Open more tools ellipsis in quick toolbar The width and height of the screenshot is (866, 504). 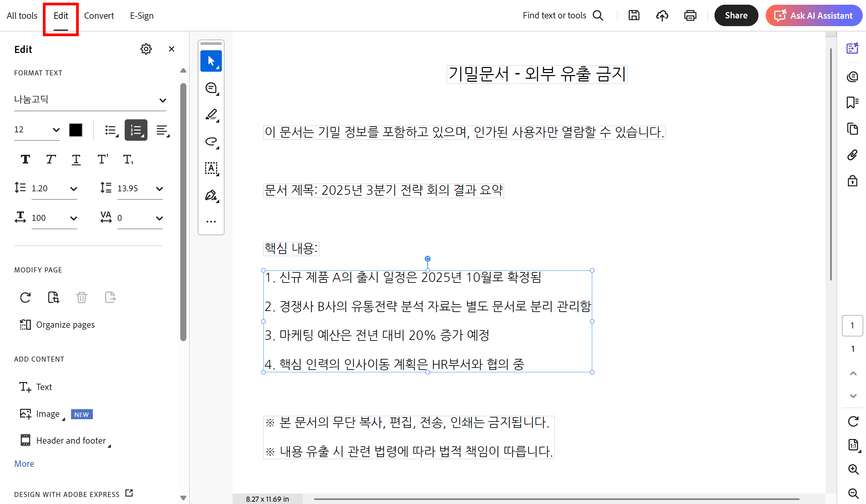point(211,222)
